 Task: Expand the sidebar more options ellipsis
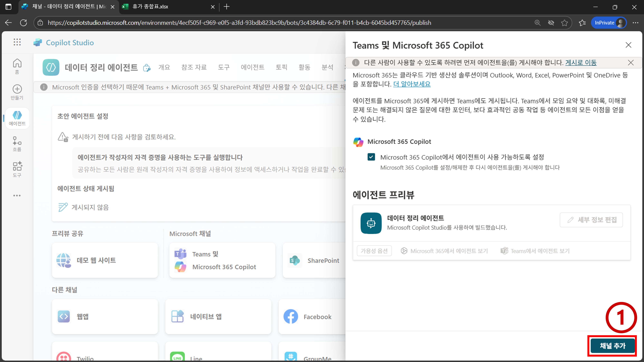(x=17, y=196)
